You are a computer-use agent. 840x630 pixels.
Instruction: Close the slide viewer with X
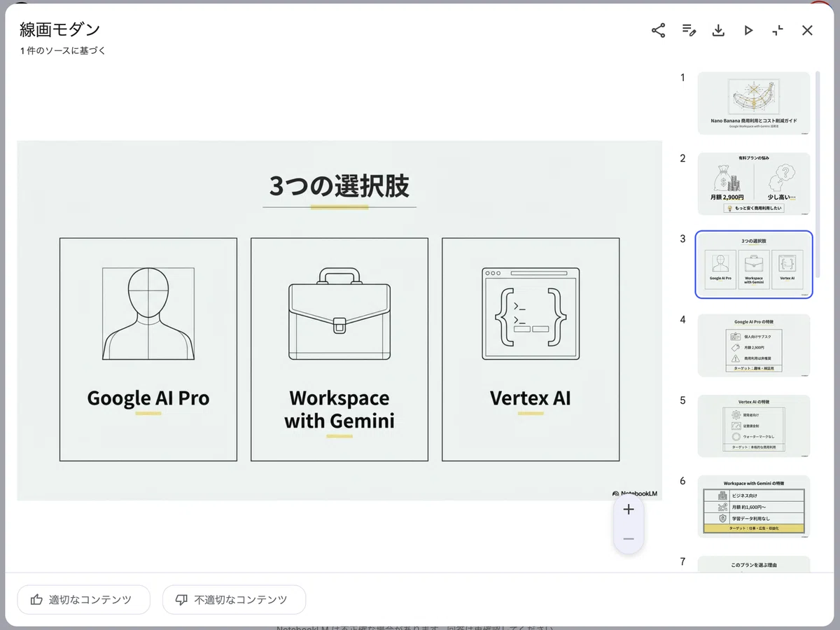(807, 30)
